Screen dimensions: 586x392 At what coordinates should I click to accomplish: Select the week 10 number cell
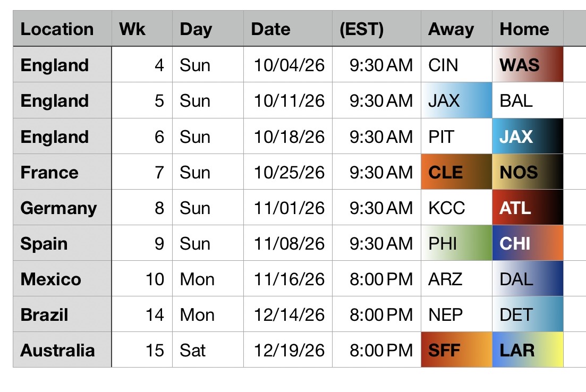pyautogui.click(x=141, y=279)
